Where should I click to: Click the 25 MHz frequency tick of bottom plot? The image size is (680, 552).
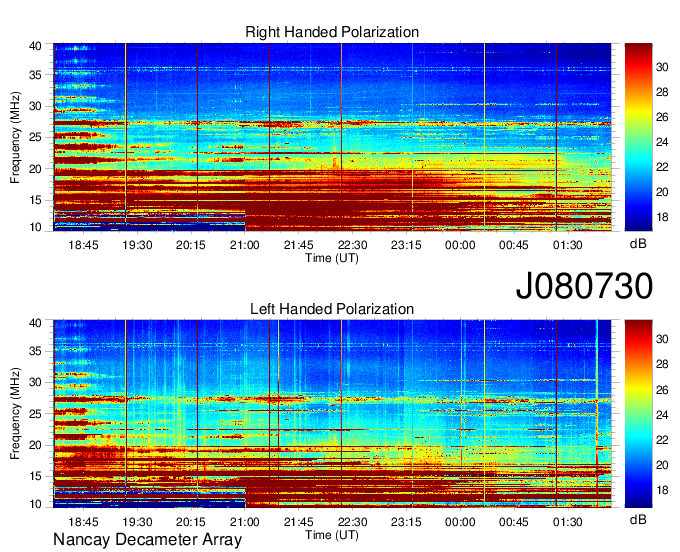coord(35,414)
